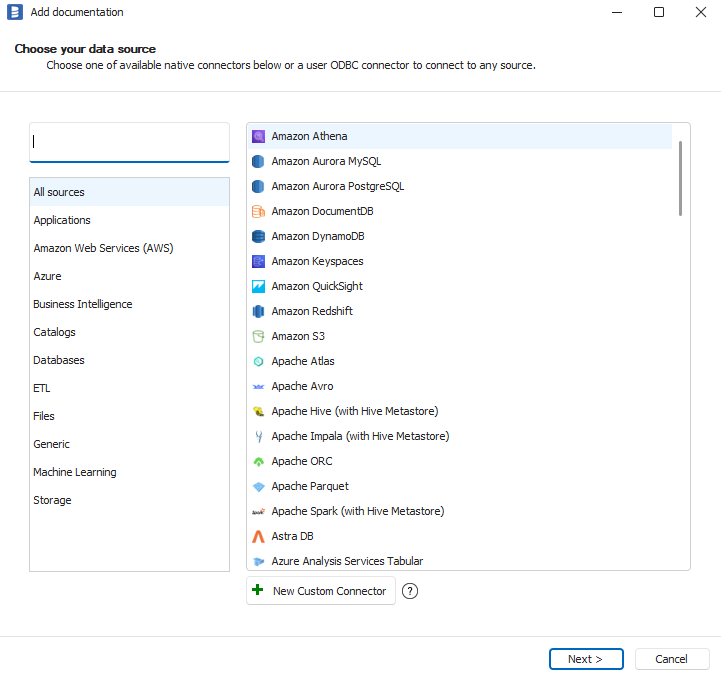The image size is (721, 678).
Task: Click the Amazon Athena connector icon
Action: (x=258, y=136)
